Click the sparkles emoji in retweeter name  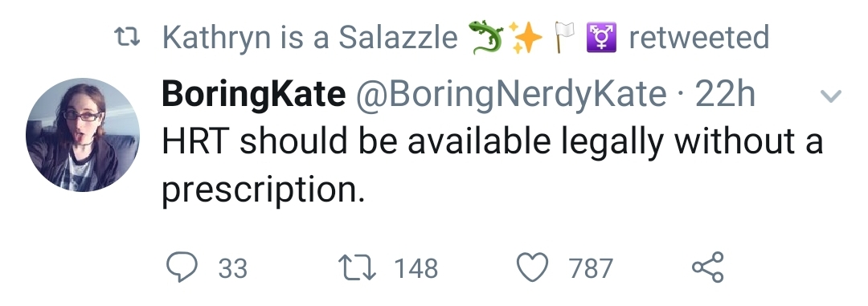525,37
